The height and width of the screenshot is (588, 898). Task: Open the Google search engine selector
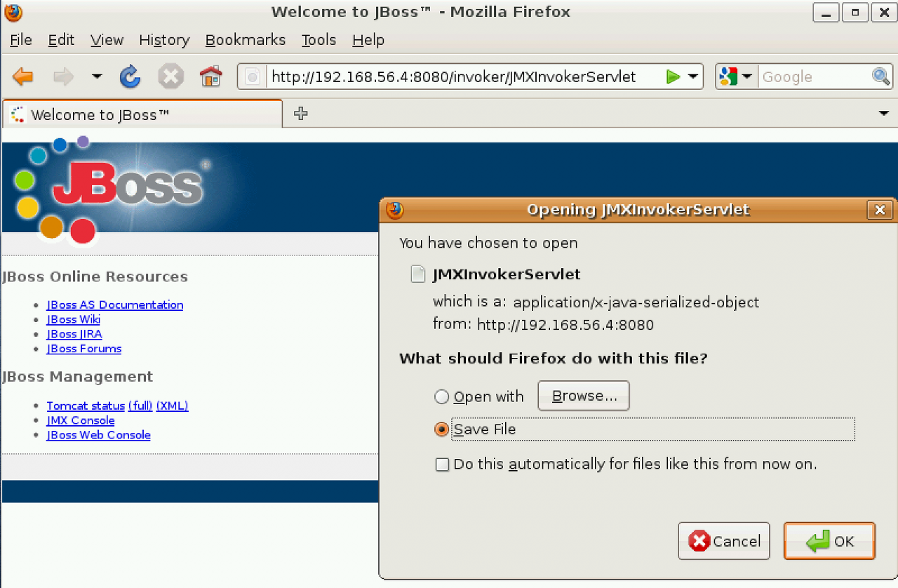pos(736,76)
